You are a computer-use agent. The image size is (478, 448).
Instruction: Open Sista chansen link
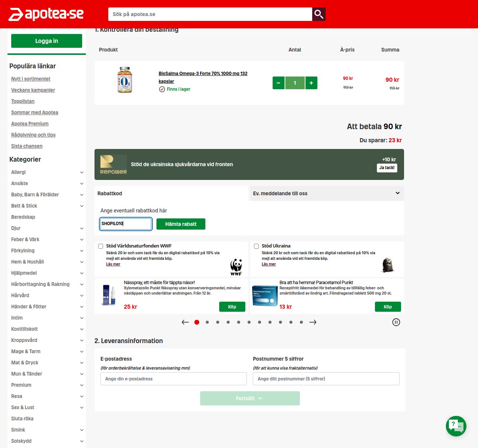[27, 146]
